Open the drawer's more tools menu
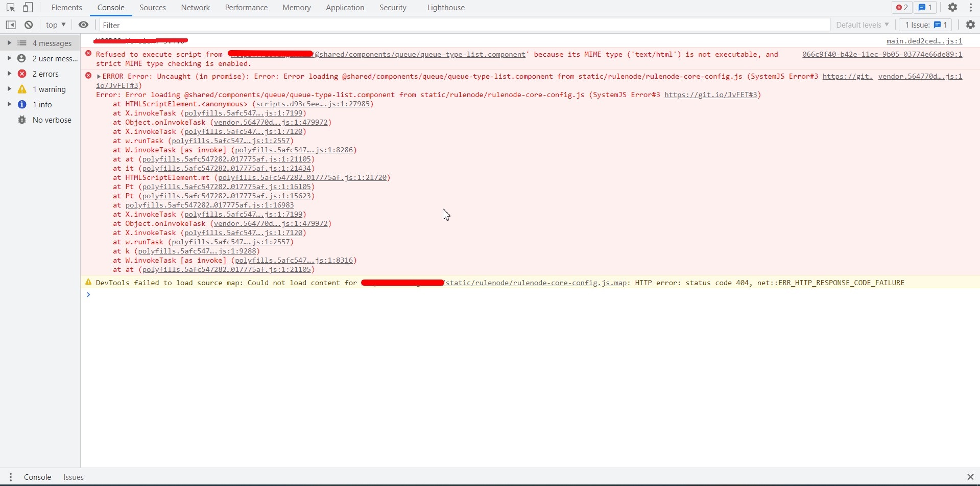980x486 pixels. (11, 477)
